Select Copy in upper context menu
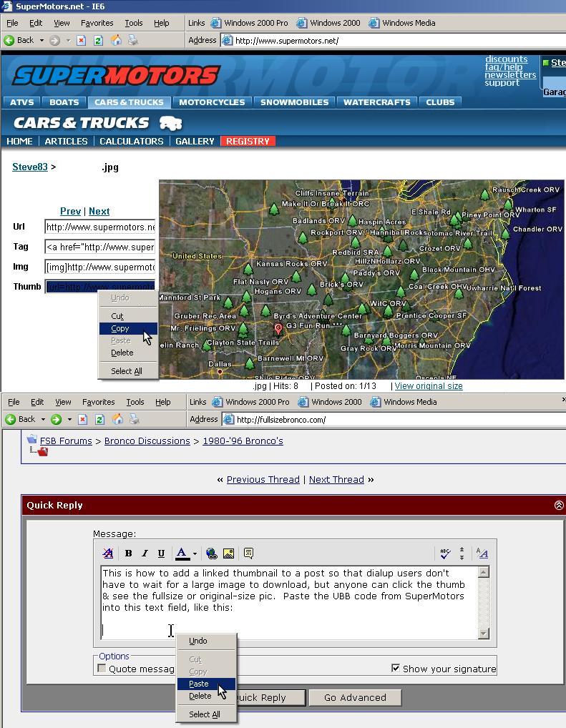This screenshot has height=728, width=566. click(128, 328)
